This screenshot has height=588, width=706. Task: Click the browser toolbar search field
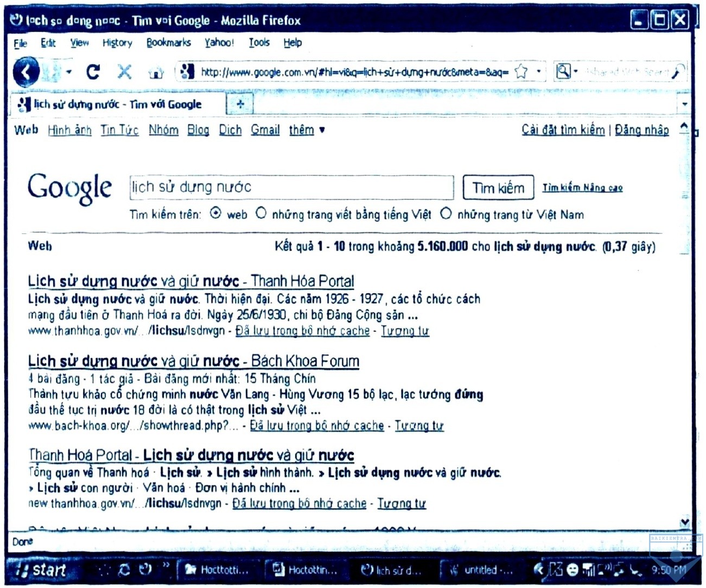627,71
